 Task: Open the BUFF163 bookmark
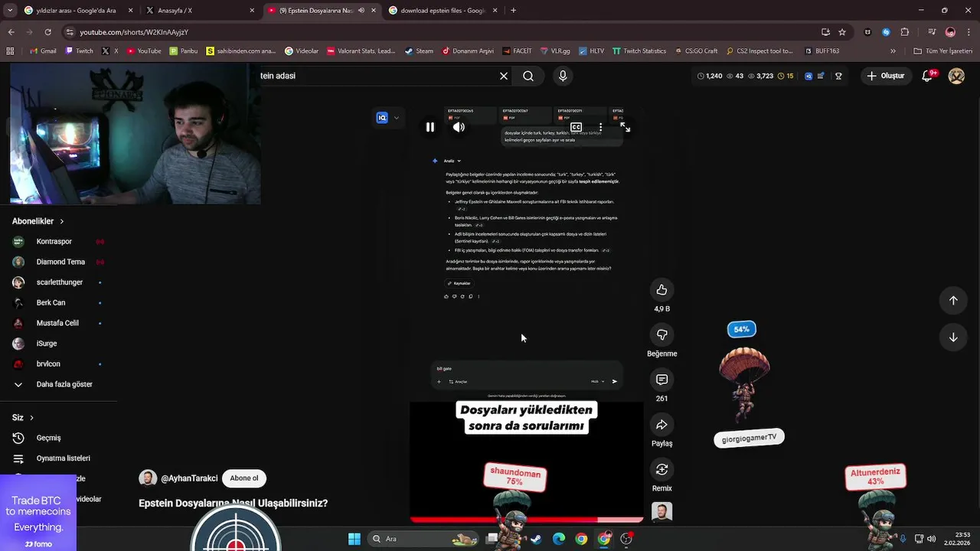pos(822,51)
